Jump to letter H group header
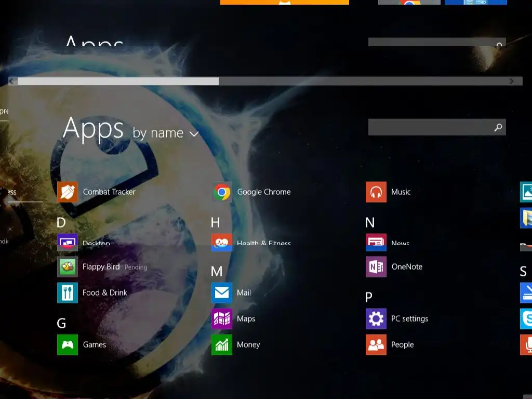Screen dimensions: 532x399 pyautogui.click(x=215, y=222)
